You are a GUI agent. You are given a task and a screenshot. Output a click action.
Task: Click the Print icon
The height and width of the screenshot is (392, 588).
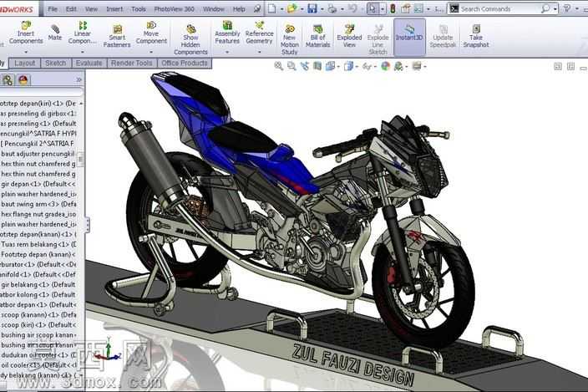click(332, 8)
